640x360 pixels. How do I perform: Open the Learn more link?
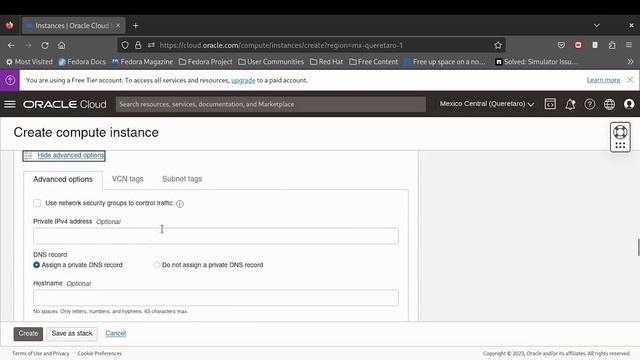(x=603, y=80)
